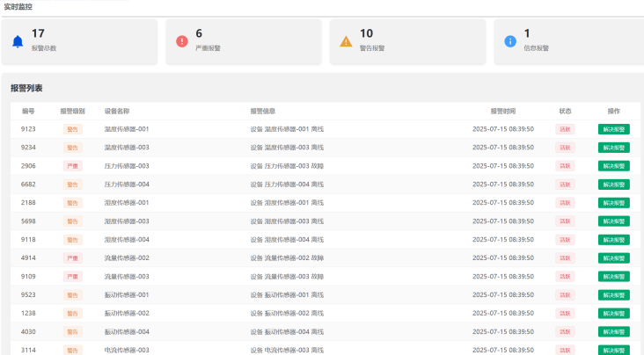Resolve alarm 9123 with its 解决报警 button
Image resolution: width=644 pixels, height=355 pixels.
point(613,129)
